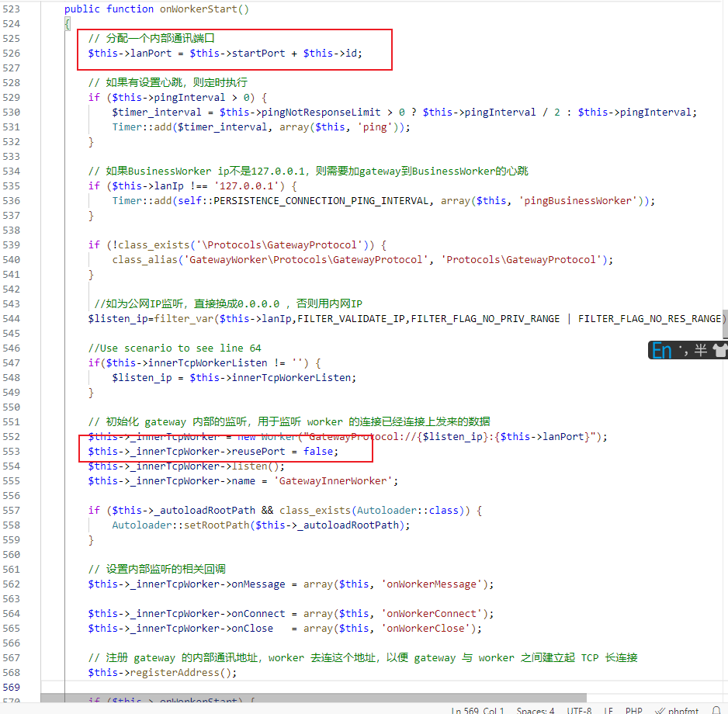Click the onMessage 'onWorkerMessage' callback line
Image resolution: width=728 pixels, height=714 pixels.
point(291,584)
